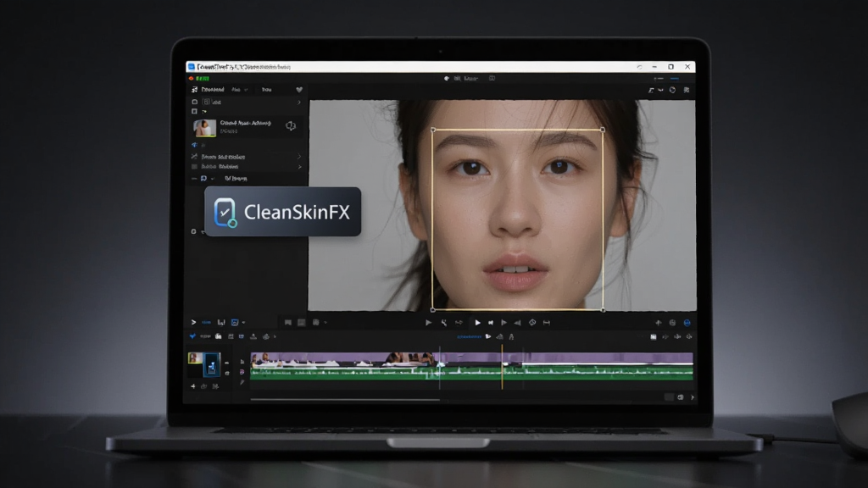Click the reverse-play triangle in the playback controls
Viewport: 868px width, 488px height.
[x=518, y=323]
